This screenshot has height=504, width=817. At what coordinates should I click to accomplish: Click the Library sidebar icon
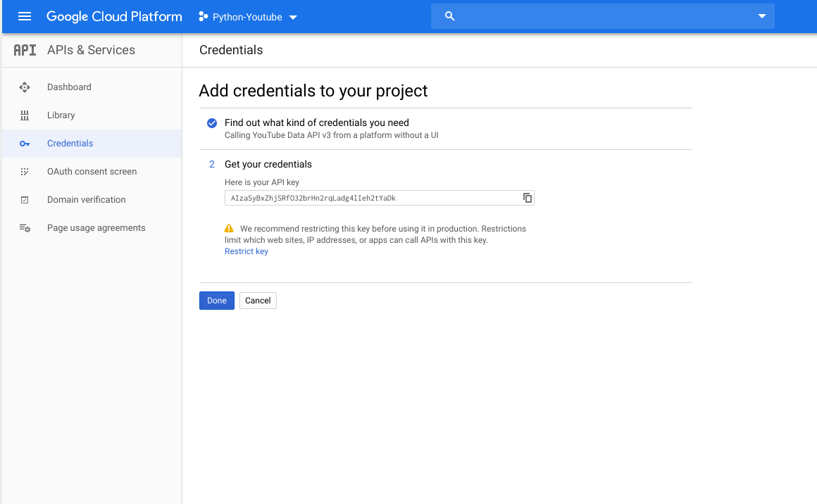coord(25,115)
